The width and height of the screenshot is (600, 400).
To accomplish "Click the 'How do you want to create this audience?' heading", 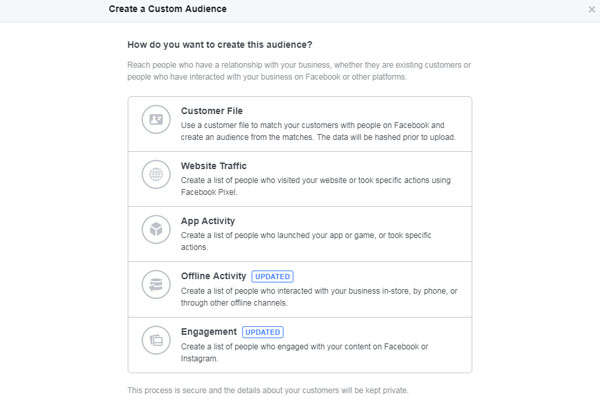I will (x=220, y=45).
